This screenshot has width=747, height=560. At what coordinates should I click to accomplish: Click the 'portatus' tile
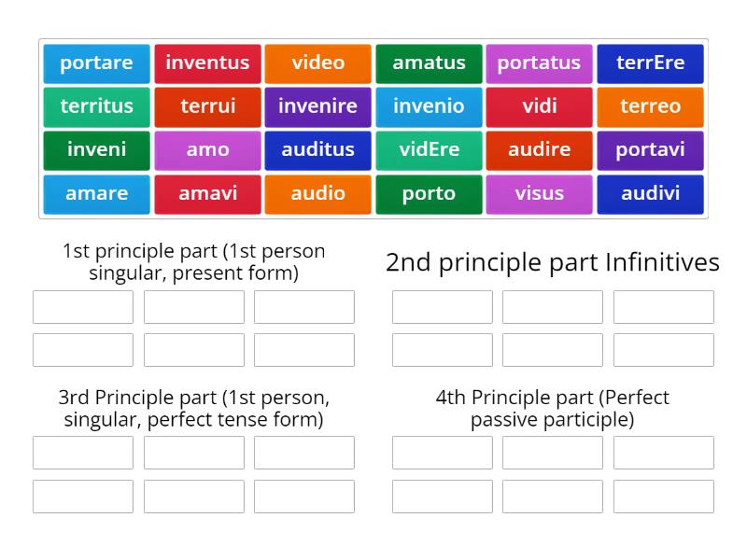tap(540, 63)
